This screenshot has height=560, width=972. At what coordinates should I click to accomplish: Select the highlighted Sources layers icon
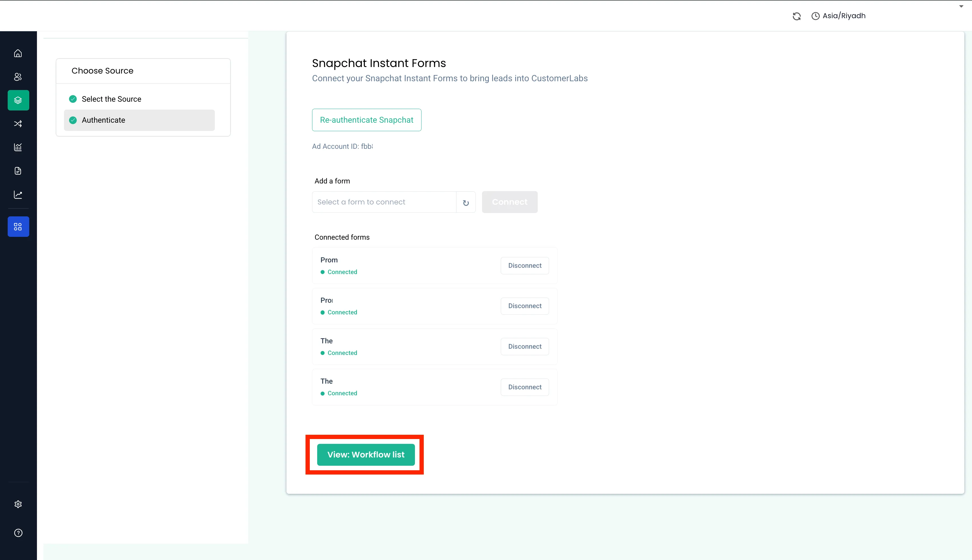click(x=18, y=100)
